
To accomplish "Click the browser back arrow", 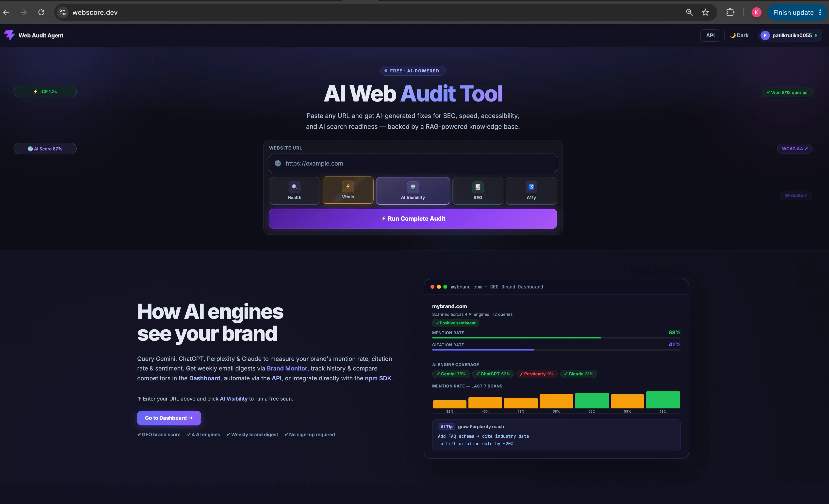I will click(6, 13).
